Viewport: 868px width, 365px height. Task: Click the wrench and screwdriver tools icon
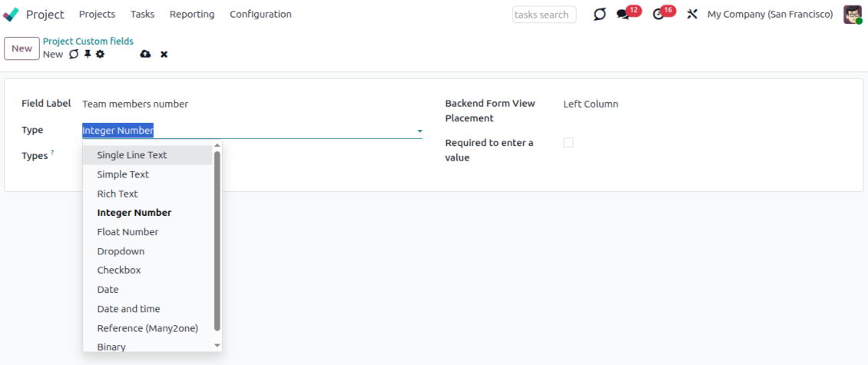(692, 15)
